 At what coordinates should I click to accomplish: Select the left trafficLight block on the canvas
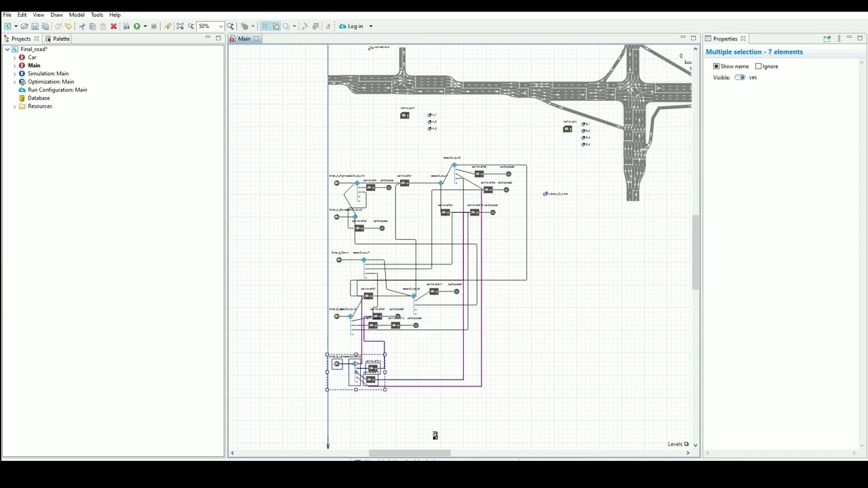[405, 115]
